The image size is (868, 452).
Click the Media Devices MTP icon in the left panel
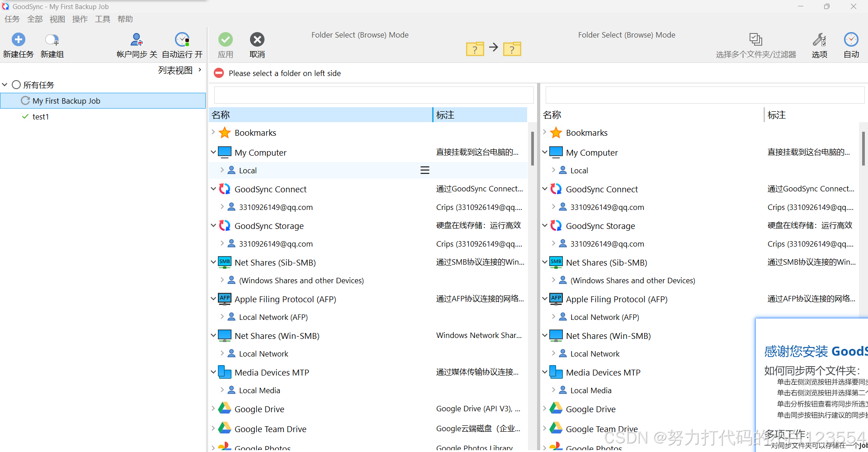(225, 372)
